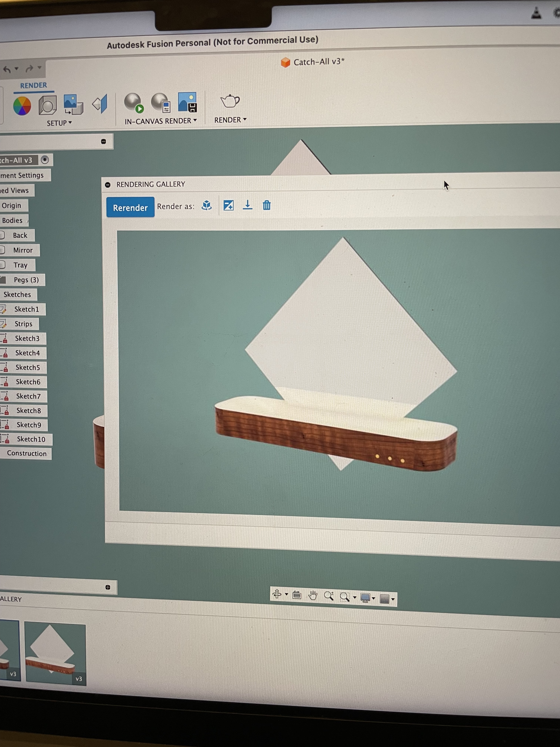Toggle visibility of Mirror body
The width and height of the screenshot is (560, 747).
pyautogui.click(x=2, y=250)
